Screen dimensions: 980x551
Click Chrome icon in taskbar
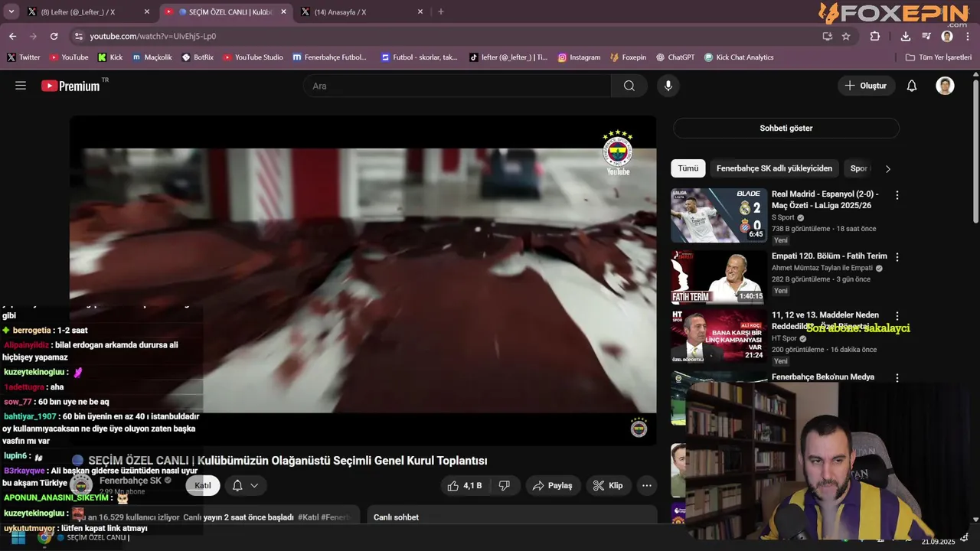coord(44,537)
